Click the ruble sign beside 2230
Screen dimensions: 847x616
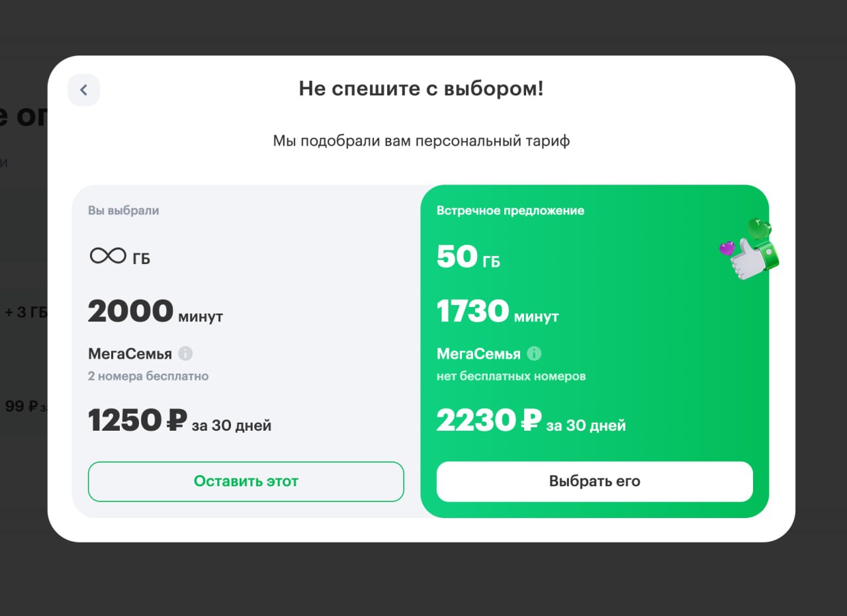click(531, 420)
